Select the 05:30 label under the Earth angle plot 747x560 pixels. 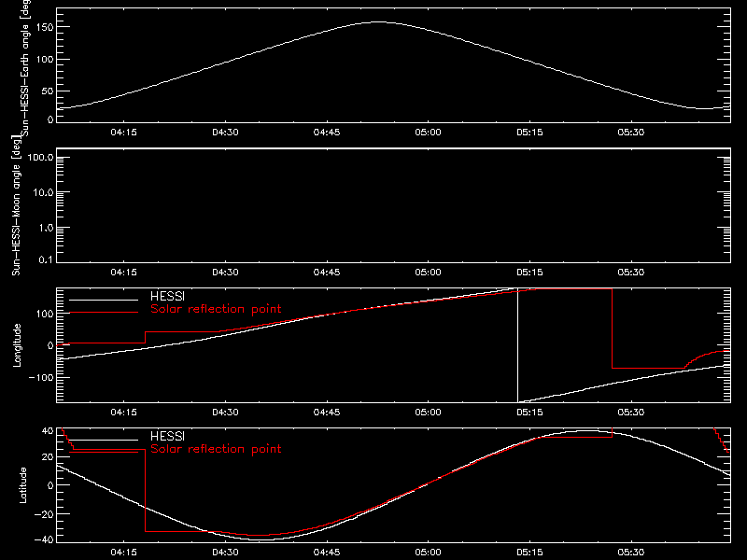click(631, 132)
